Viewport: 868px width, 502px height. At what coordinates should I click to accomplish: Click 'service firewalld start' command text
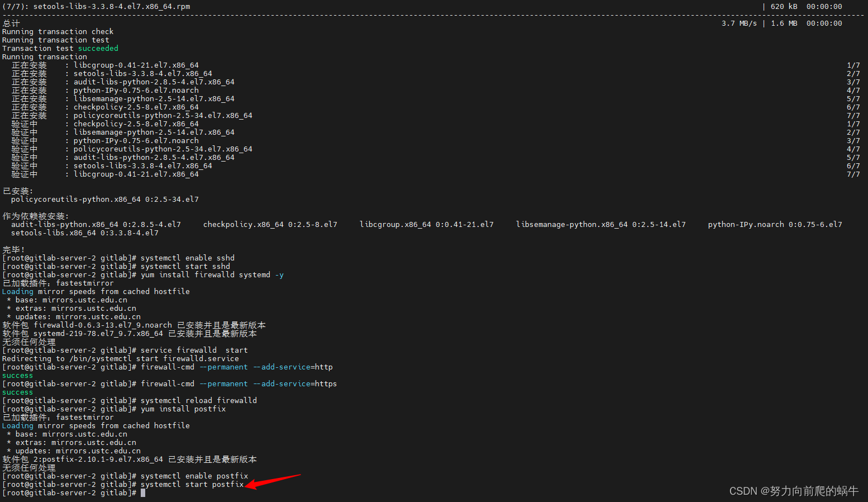click(x=194, y=351)
